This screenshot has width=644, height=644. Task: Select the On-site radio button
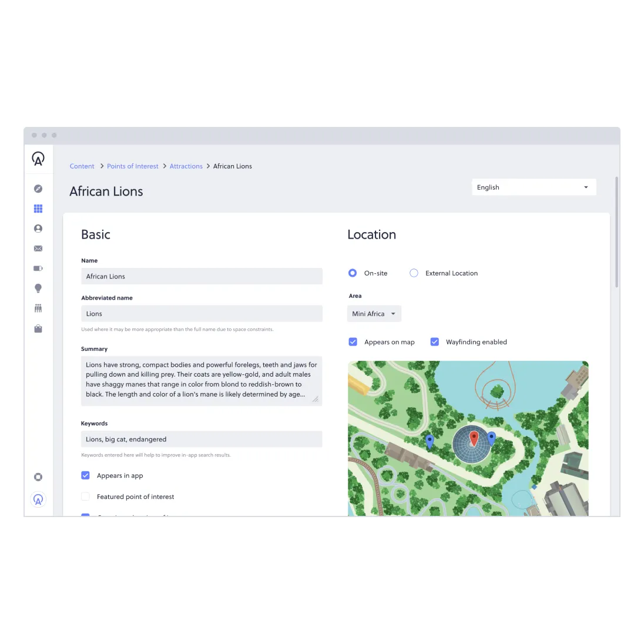click(x=353, y=273)
